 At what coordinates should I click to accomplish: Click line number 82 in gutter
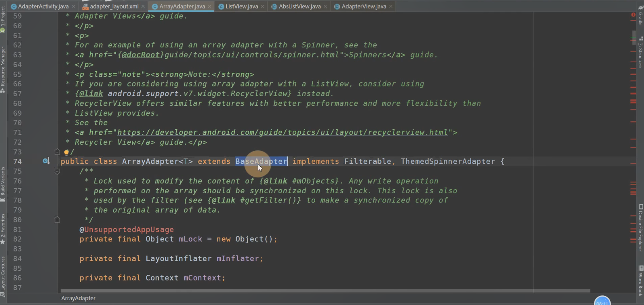tap(17, 239)
